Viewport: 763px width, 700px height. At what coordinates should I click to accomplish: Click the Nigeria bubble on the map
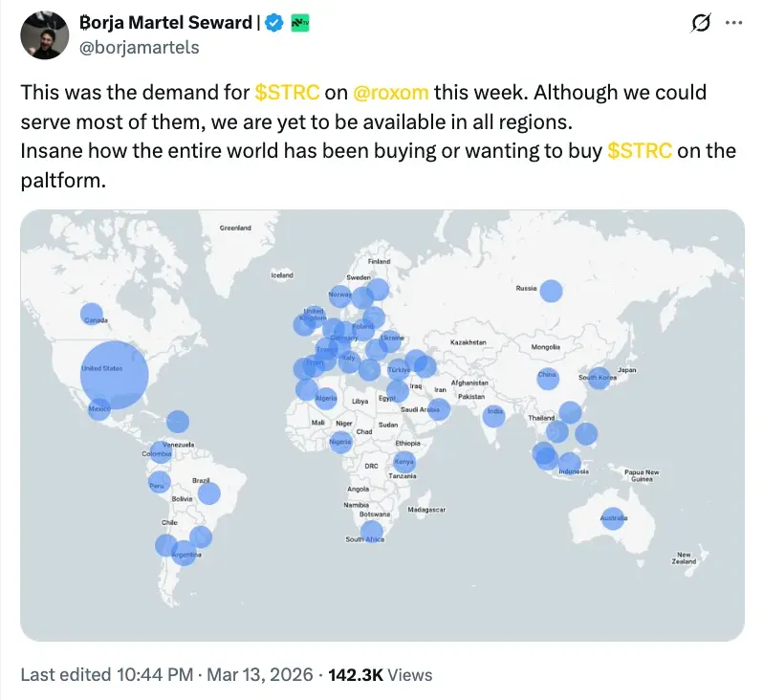pyautogui.click(x=340, y=442)
